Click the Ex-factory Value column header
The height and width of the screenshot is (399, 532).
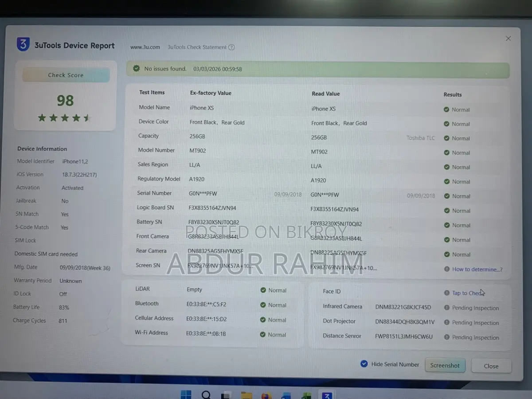pos(211,93)
